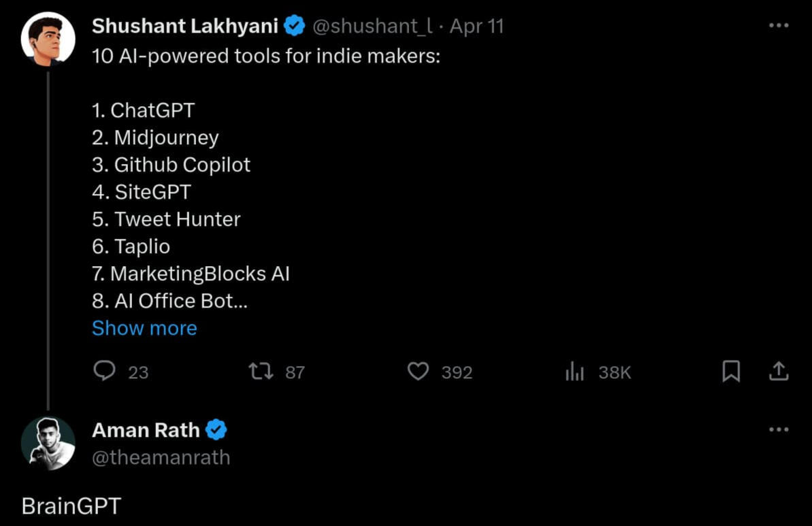Click the reply speech bubble icon
812x526 pixels.
tap(104, 371)
